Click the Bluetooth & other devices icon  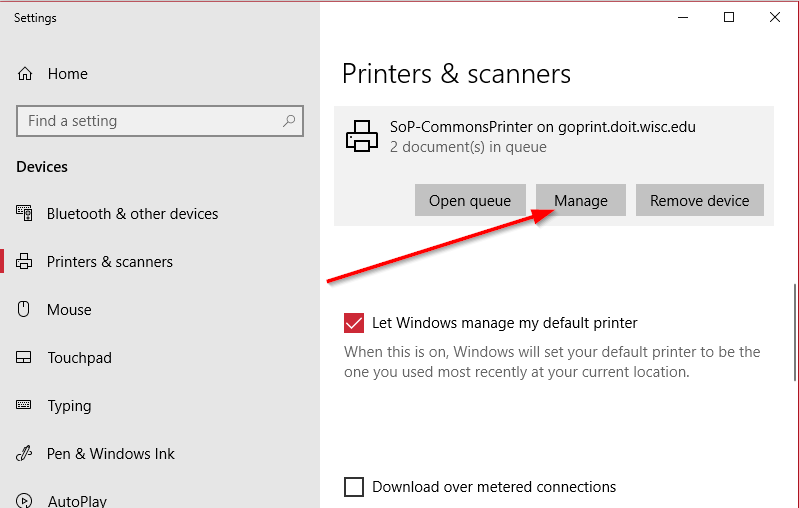pyautogui.click(x=24, y=213)
